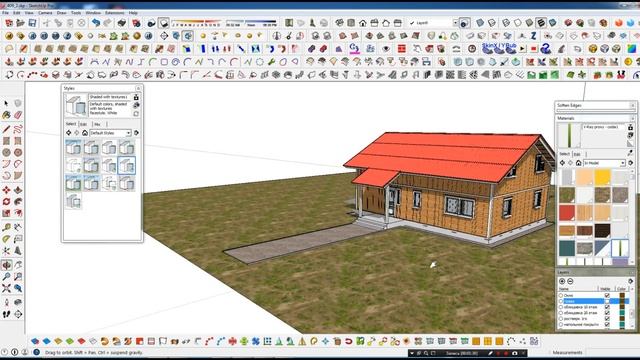Toggle visibility of layer 'обшивка 2й этаж'
The width and height of the screenshot is (640, 360).
pos(607,313)
